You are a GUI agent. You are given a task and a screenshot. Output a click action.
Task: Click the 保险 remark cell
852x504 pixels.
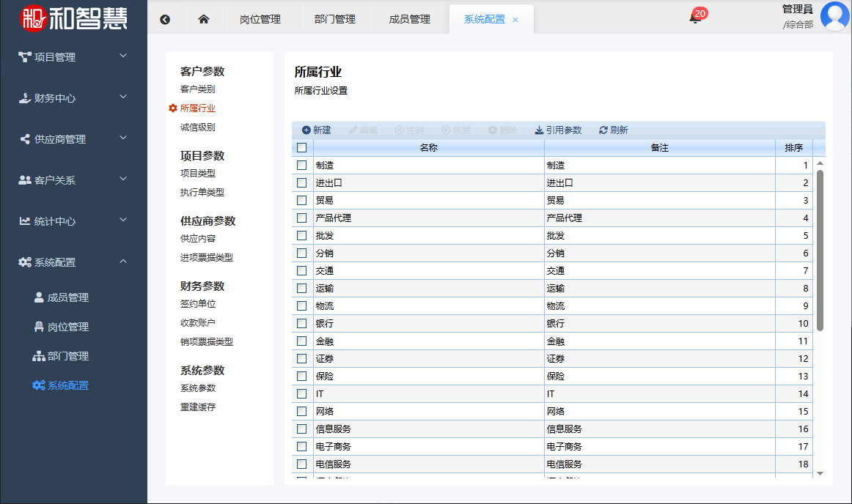(660, 376)
